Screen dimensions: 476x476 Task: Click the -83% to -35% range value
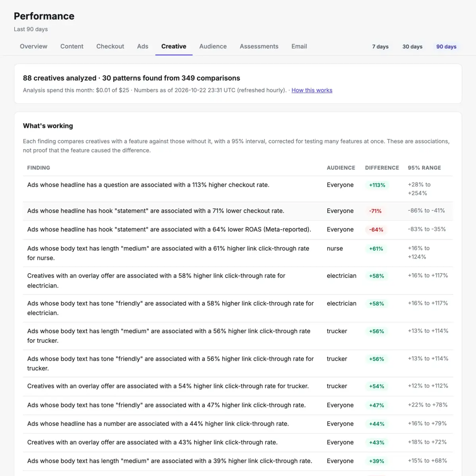coord(427,229)
